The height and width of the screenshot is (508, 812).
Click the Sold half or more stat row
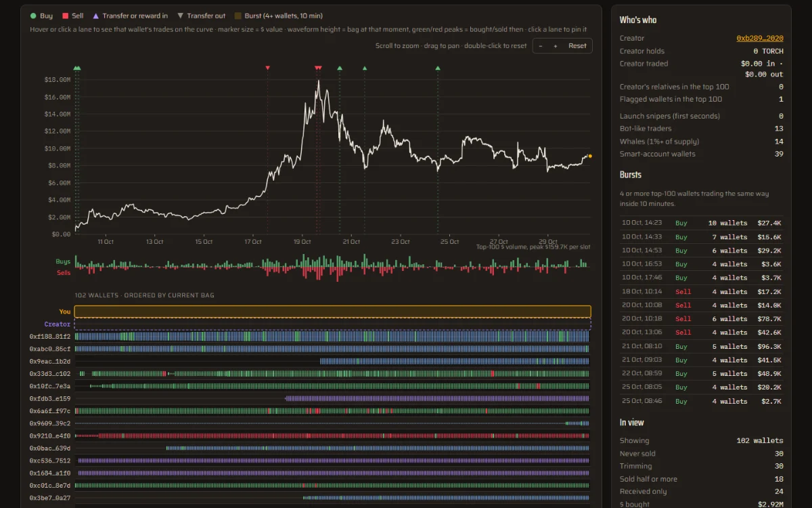tap(701, 479)
